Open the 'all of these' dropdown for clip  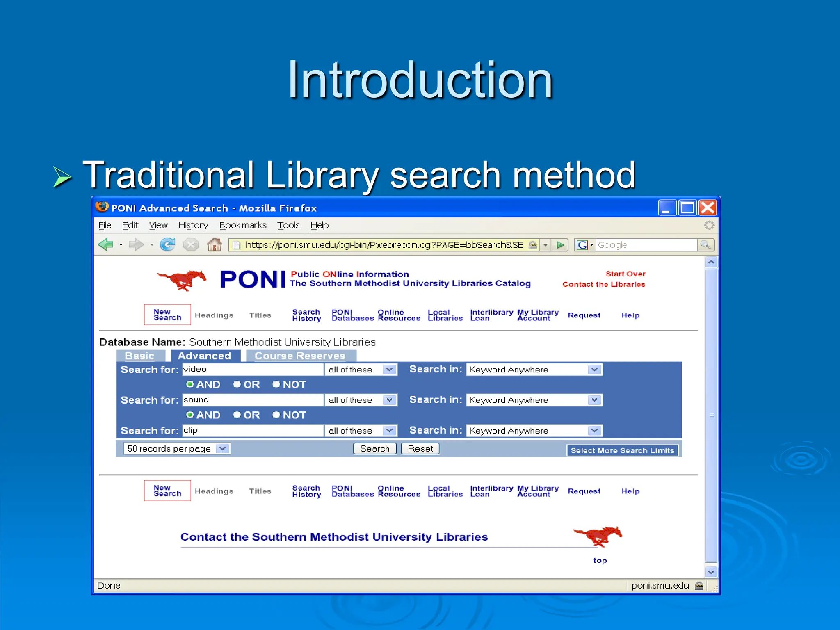click(x=389, y=430)
